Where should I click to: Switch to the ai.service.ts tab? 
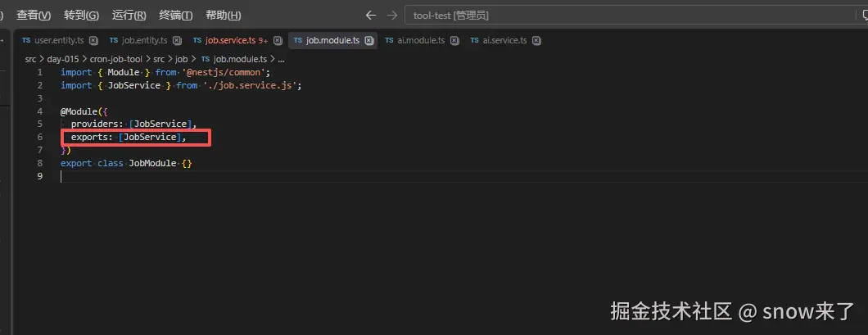504,40
